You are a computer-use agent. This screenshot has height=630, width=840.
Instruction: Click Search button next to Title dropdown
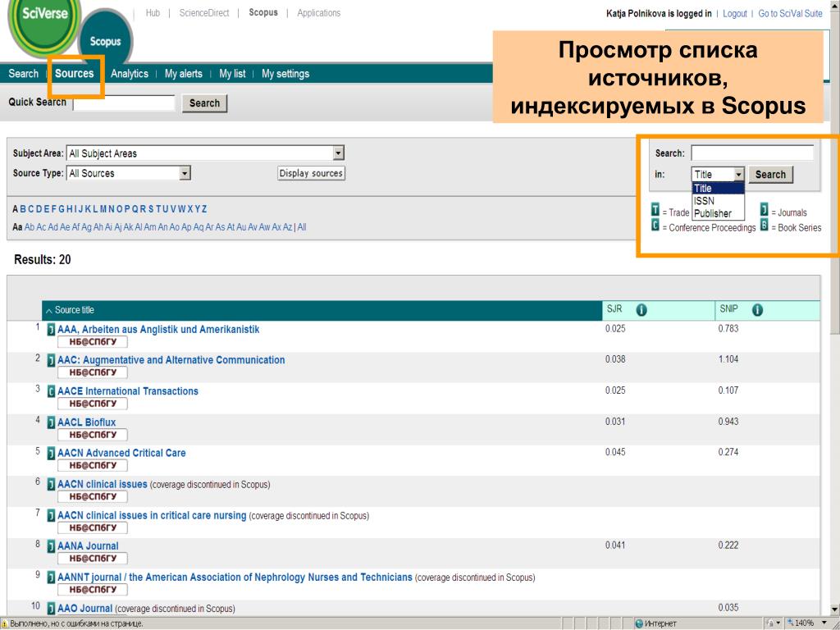[x=770, y=174]
